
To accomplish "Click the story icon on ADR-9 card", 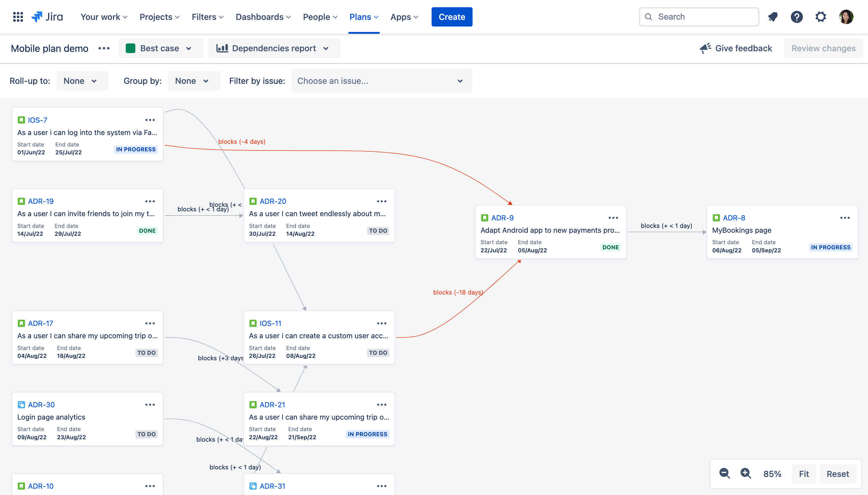I will click(485, 218).
